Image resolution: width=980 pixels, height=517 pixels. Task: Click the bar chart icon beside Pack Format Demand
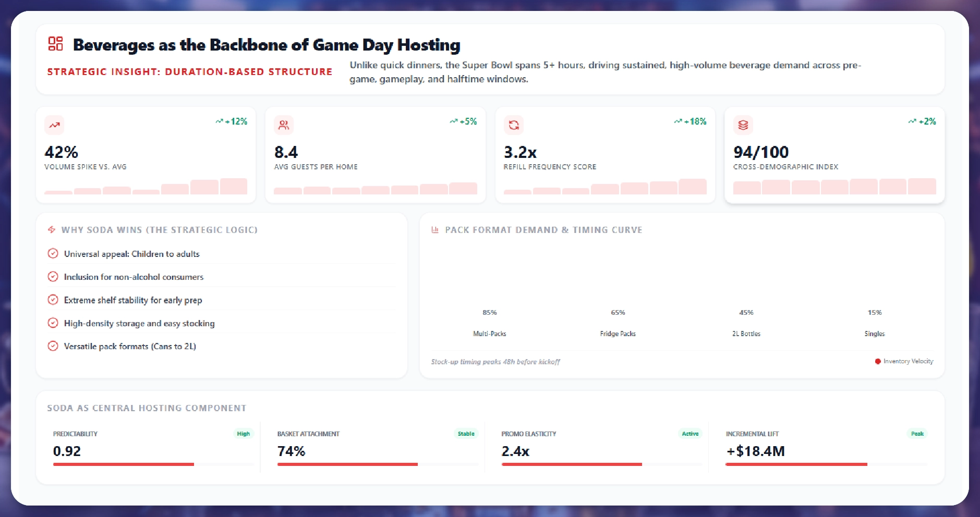click(x=435, y=230)
